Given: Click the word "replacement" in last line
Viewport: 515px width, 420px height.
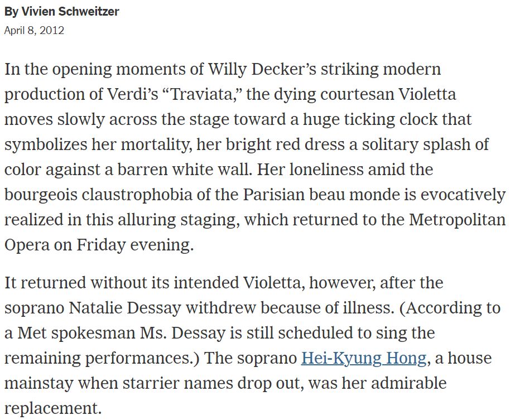Looking at the screenshot, I should [51, 408].
